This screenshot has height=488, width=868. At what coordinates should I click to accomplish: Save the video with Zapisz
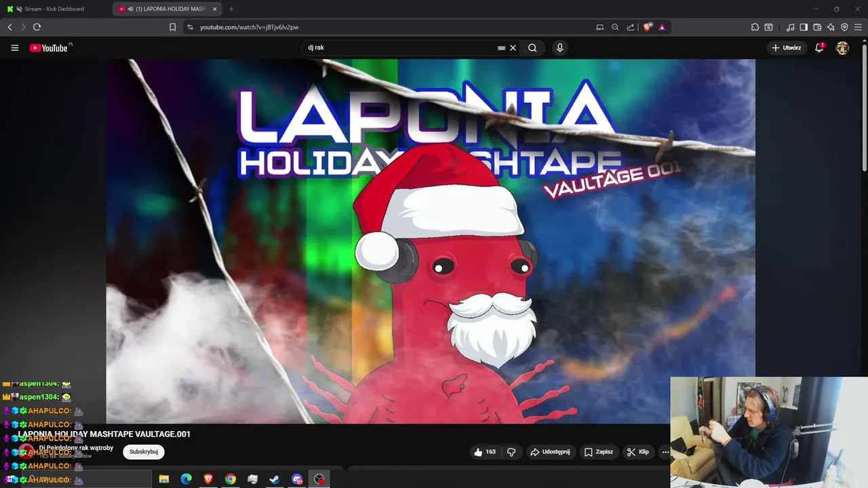point(599,452)
